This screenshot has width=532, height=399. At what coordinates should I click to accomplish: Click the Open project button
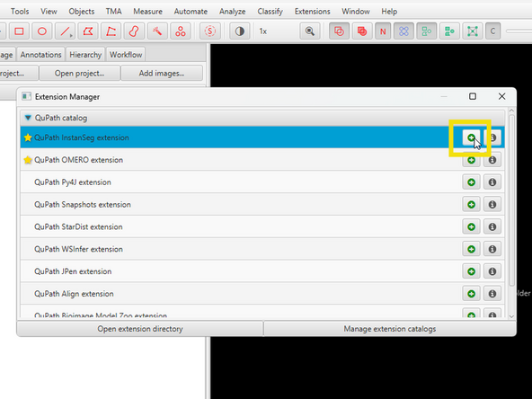(x=79, y=74)
